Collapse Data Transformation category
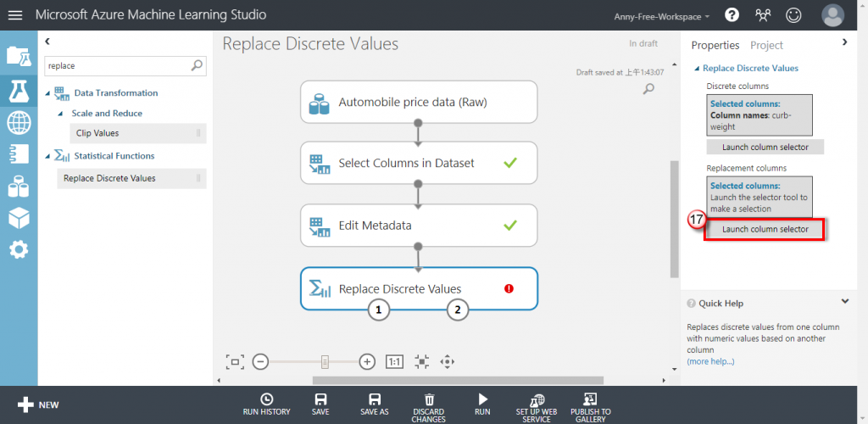 (48, 93)
